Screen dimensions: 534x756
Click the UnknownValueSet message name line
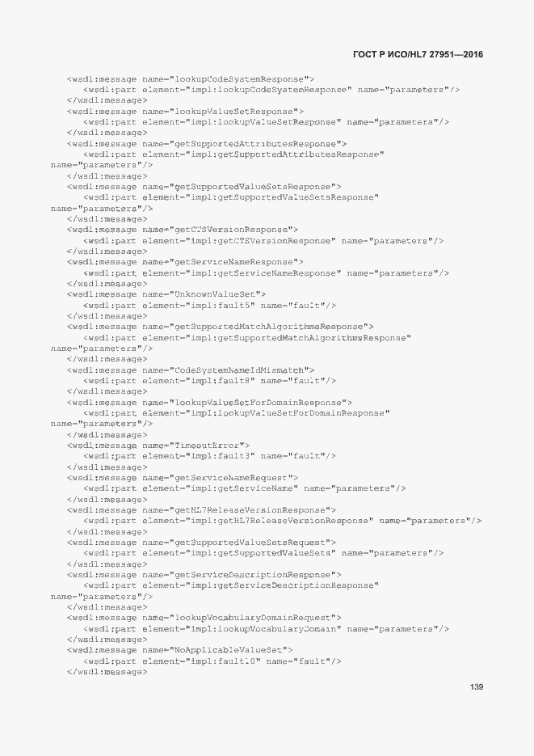[x=166, y=294]
